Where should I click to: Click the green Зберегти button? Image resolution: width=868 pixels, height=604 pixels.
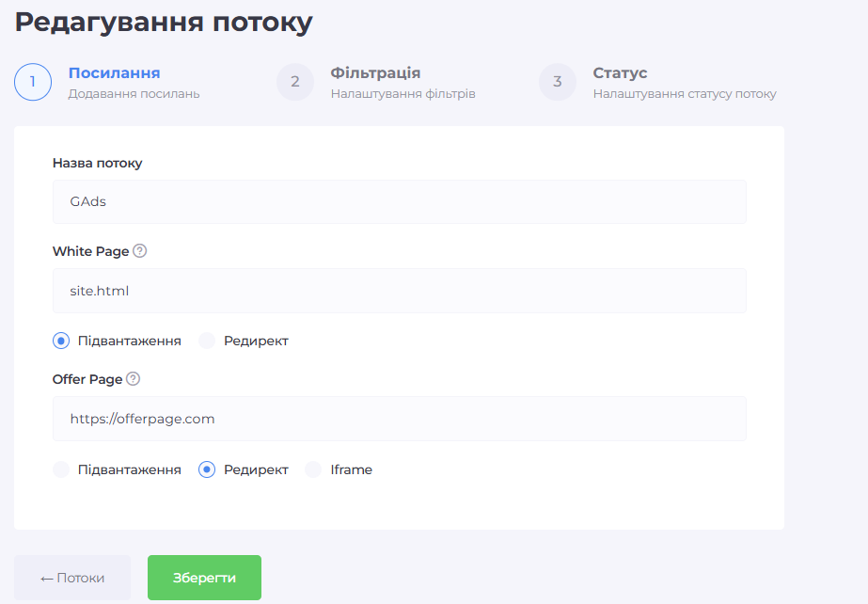point(204,577)
